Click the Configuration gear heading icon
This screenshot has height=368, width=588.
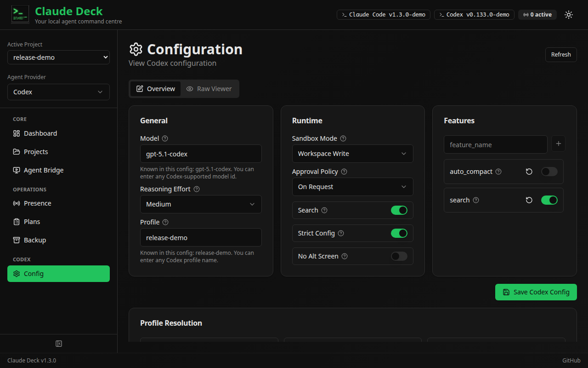pos(136,49)
